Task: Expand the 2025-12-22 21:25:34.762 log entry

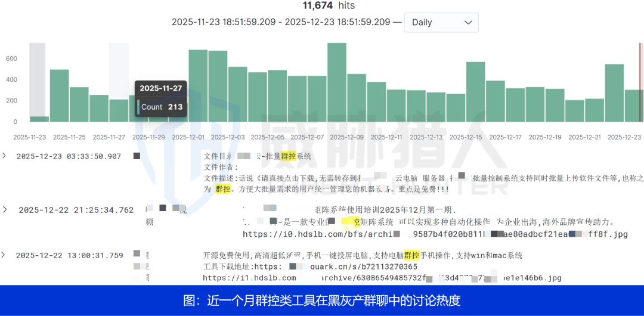Action: [x=5, y=209]
